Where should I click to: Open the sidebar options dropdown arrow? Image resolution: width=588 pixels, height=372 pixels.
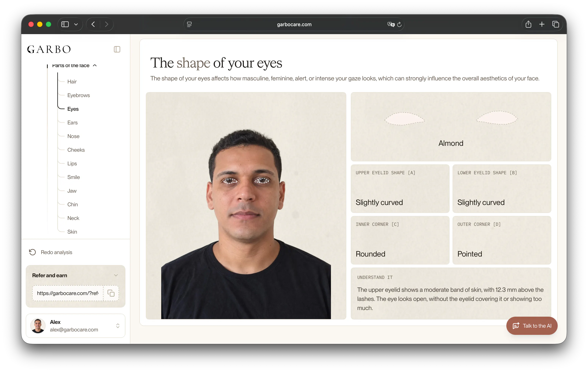(76, 24)
